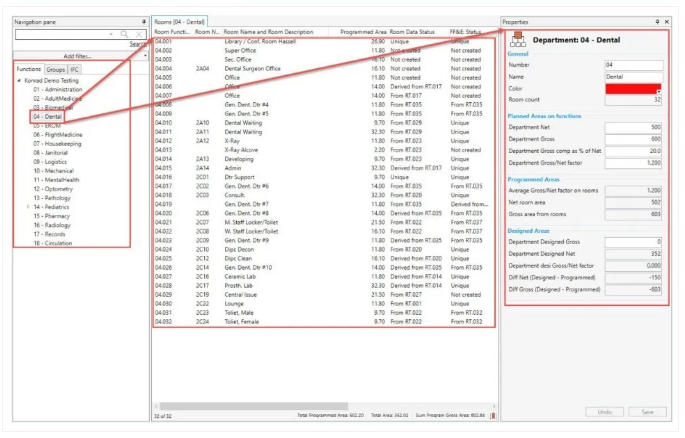Screen dimensions: 685x438
Task: Select 17 - Records in the tree
Action: coord(49,234)
